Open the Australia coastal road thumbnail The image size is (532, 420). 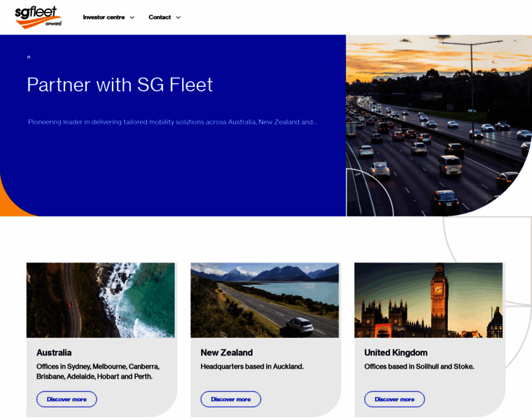click(x=101, y=300)
